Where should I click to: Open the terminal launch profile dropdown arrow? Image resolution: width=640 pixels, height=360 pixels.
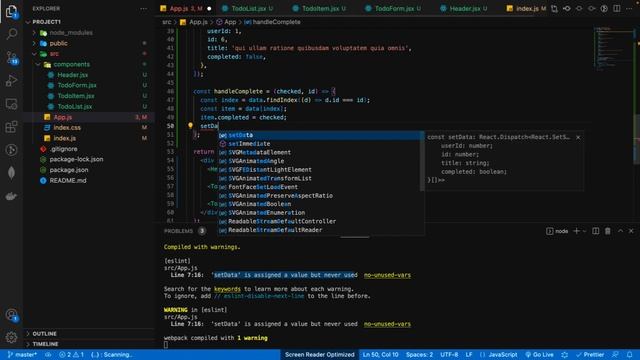584,231
